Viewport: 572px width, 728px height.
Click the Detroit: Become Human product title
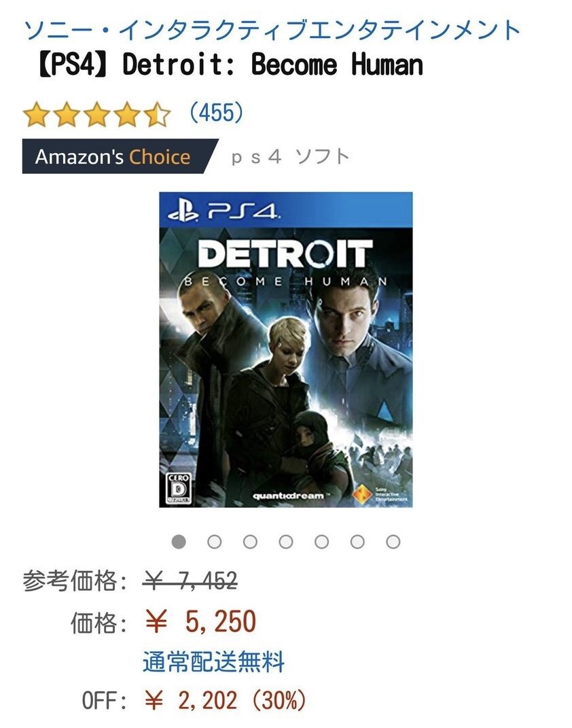(x=229, y=64)
